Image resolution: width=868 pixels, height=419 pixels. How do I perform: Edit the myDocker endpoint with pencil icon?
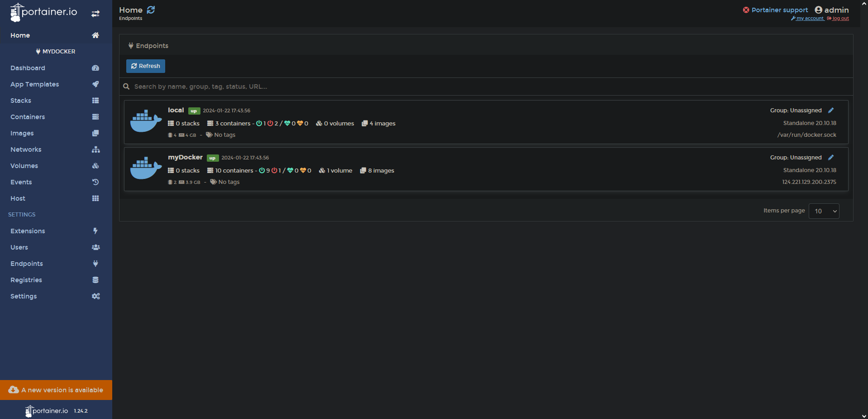(x=831, y=158)
